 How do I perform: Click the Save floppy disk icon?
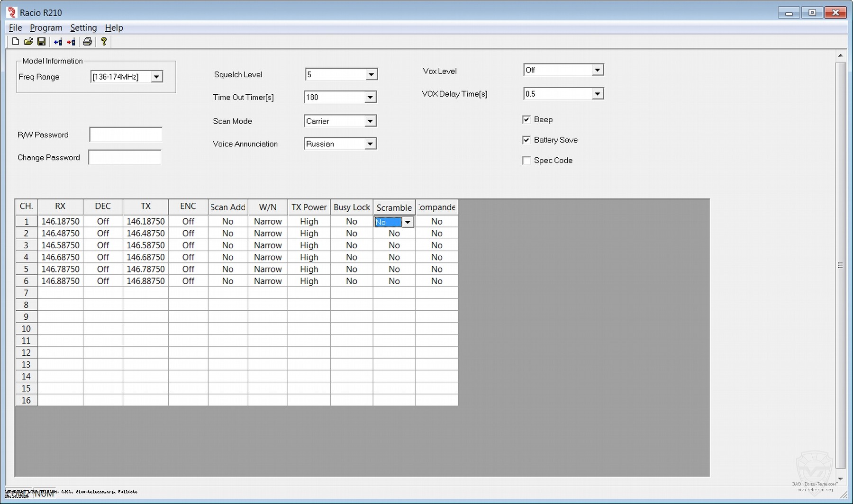tap(41, 42)
